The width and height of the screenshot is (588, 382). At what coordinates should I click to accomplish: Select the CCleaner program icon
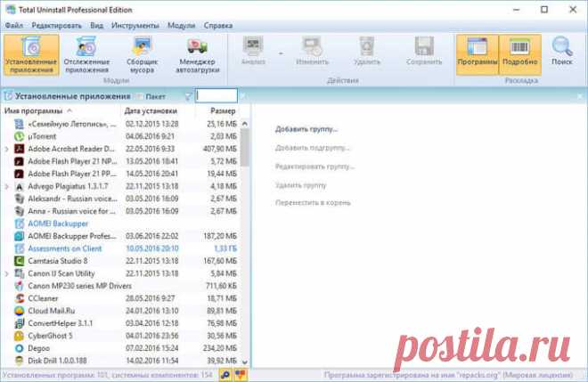[x=19, y=298]
